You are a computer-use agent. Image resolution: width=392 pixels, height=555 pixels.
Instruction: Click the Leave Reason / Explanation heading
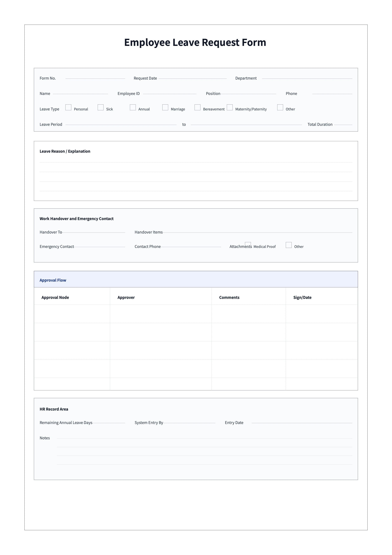click(65, 151)
